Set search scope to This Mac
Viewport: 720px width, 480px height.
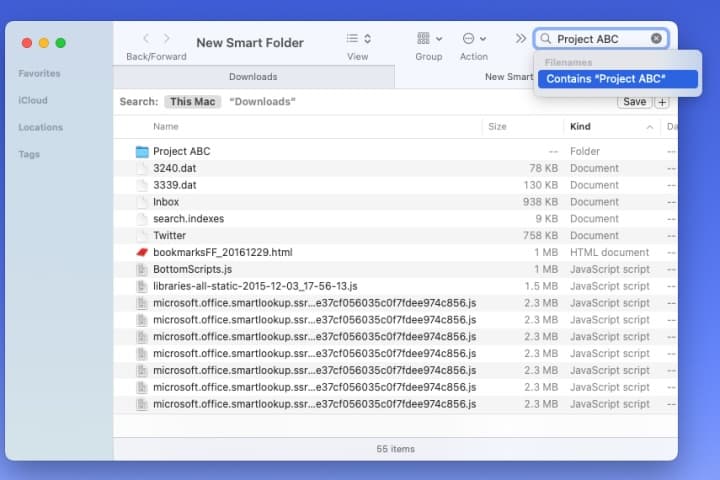click(194, 102)
